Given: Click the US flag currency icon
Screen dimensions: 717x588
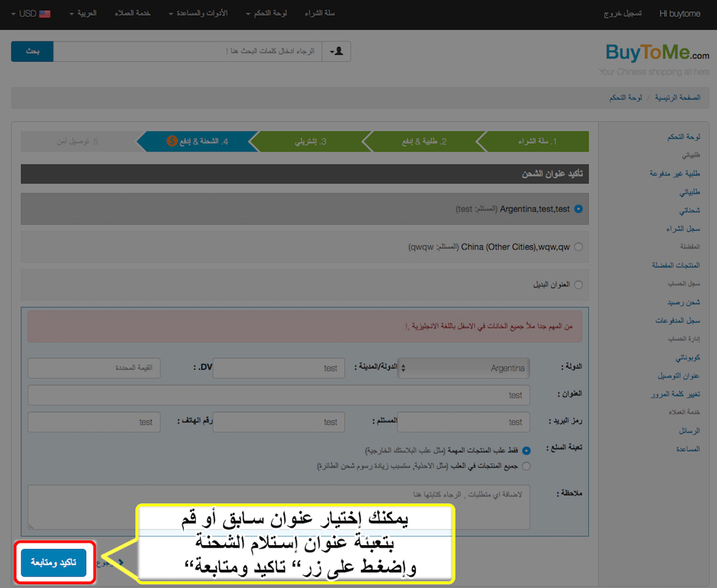Looking at the screenshot, I should 45,14.
